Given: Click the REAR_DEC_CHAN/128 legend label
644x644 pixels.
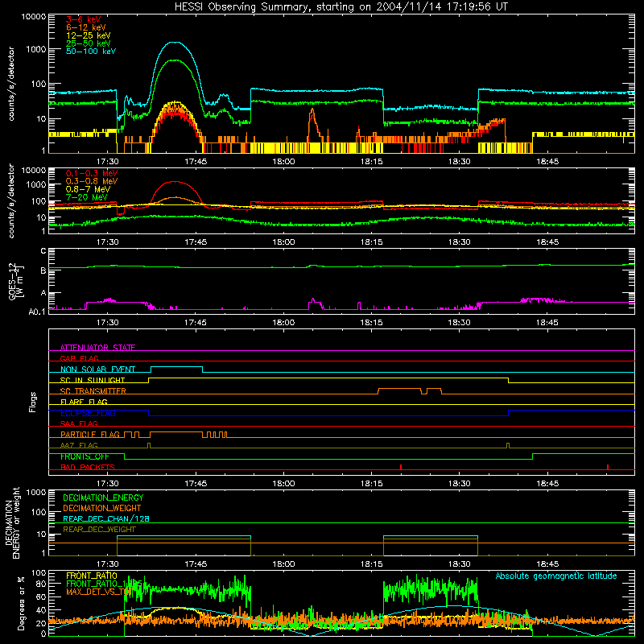Looking at the screenshot, I should [106, 518].
